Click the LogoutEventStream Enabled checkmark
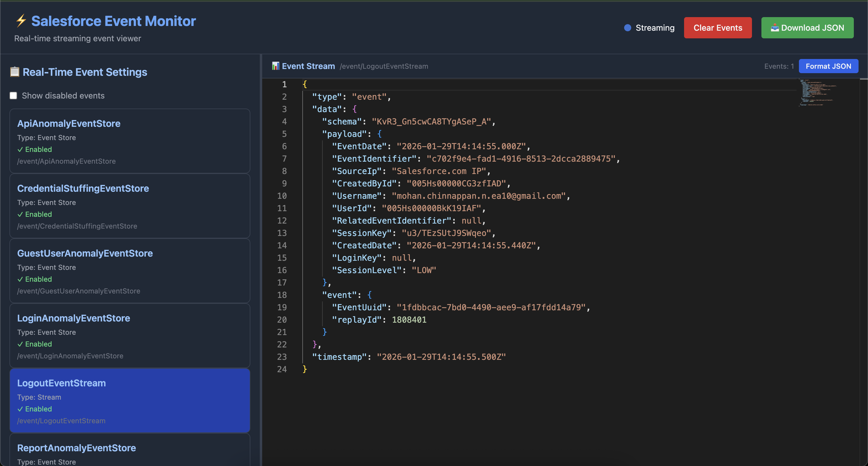The width and height of the screenshot is (868, 466). pyautogui.click(x=20, y=409)
